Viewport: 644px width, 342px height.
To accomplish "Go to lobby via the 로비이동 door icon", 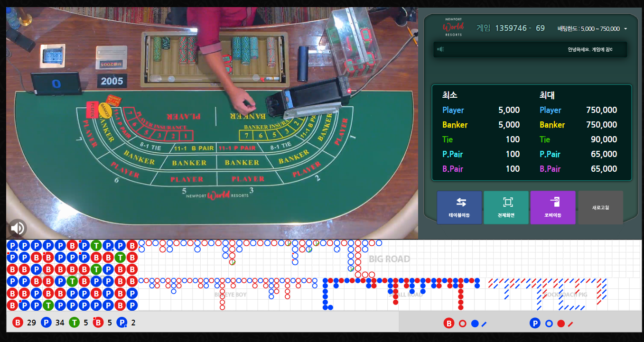I will pyautogui.click(x=553, y=207).
